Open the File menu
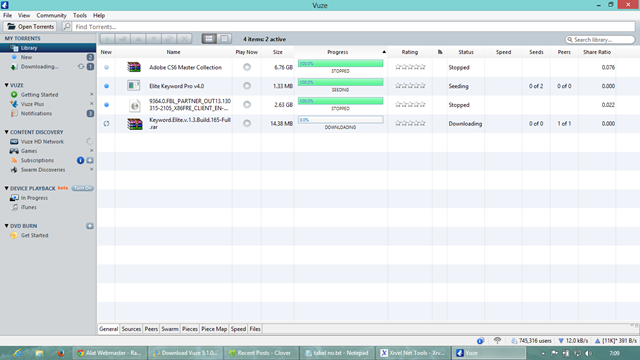This screenshot has height=360, width=640. point(7,15)
